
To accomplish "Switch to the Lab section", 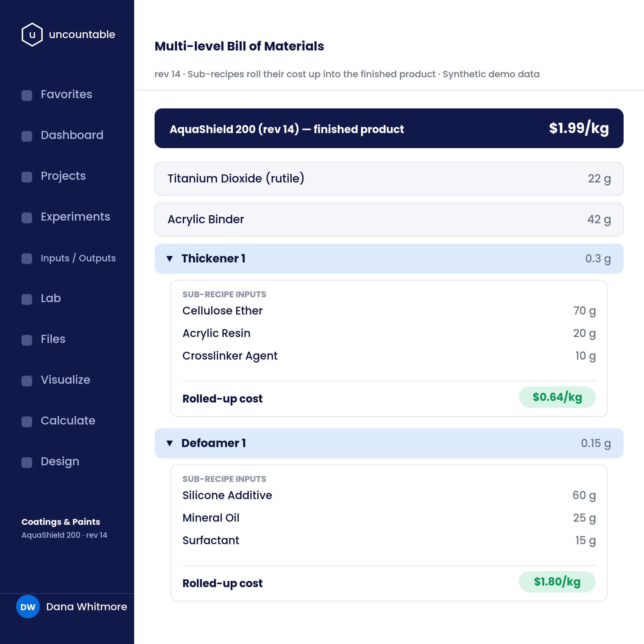I will (x=51, y=298).
